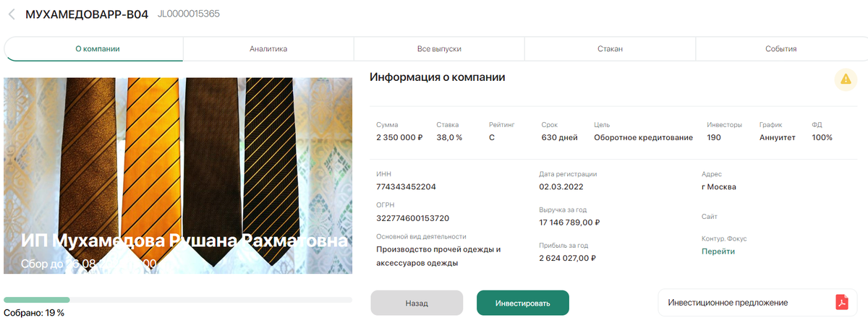The width and height of the screenshot is (868, 328).
Task: Click the ИНН number 774343452204
Action: pos(407,187)
